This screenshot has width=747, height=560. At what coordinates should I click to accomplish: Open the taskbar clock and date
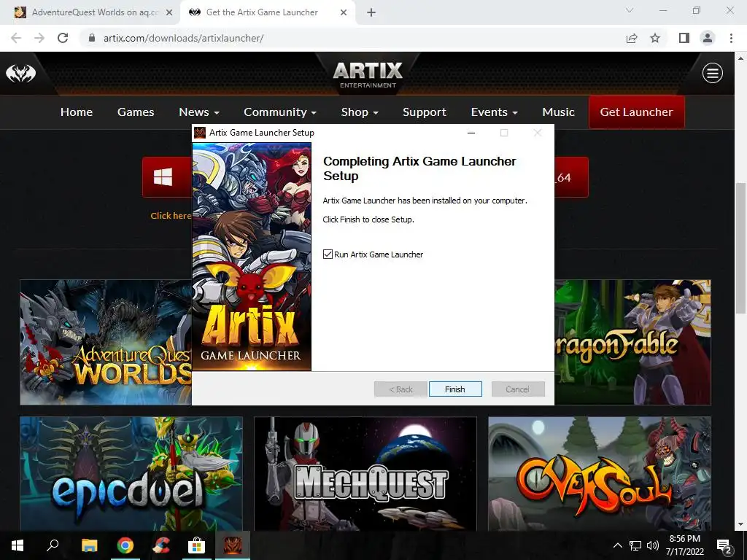(x=684, y=545)
